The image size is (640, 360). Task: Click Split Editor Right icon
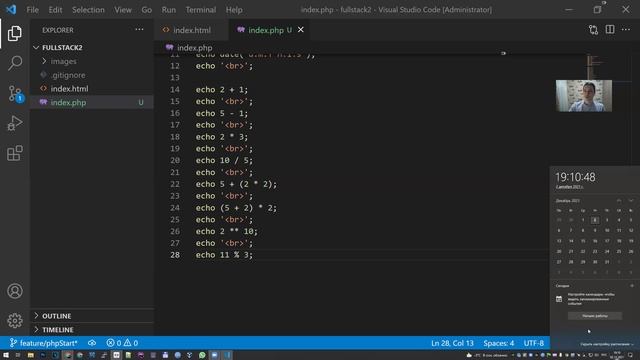point(610,29)
